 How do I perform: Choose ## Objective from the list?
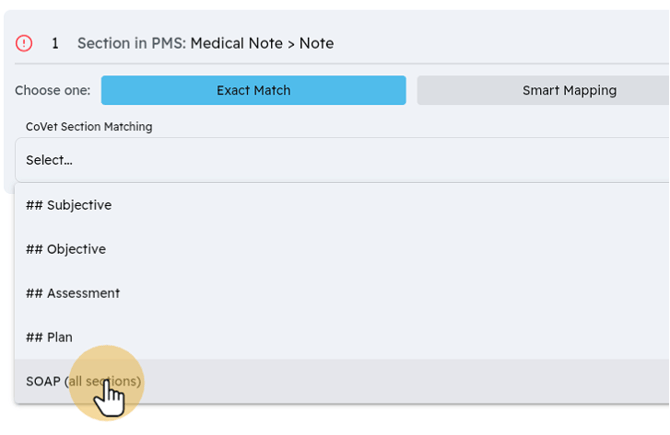[x=342, y=249]
